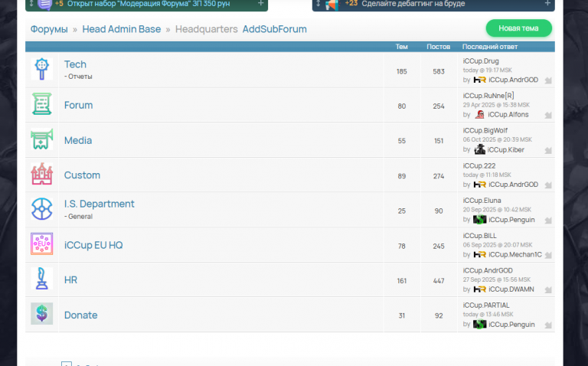Open the Head Admin Base breadcrumb
The height and width of the screenshot is (366, 588).
(122, 29)
